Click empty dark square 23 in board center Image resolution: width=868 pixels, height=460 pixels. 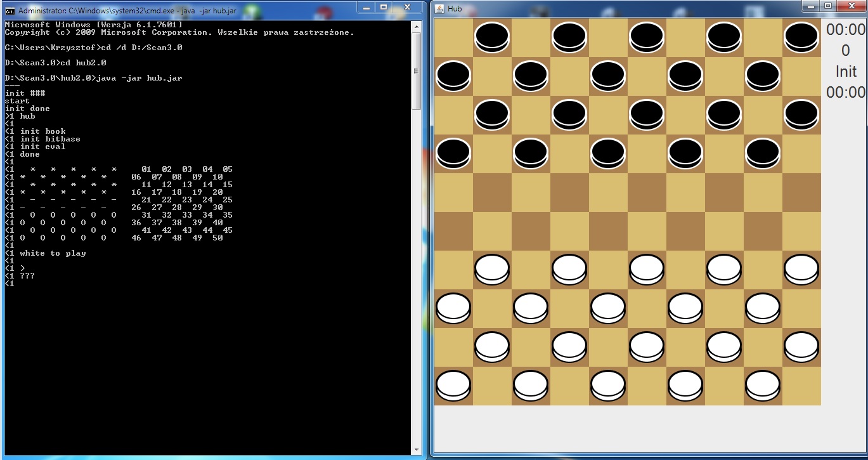click(x=647, y=192)
